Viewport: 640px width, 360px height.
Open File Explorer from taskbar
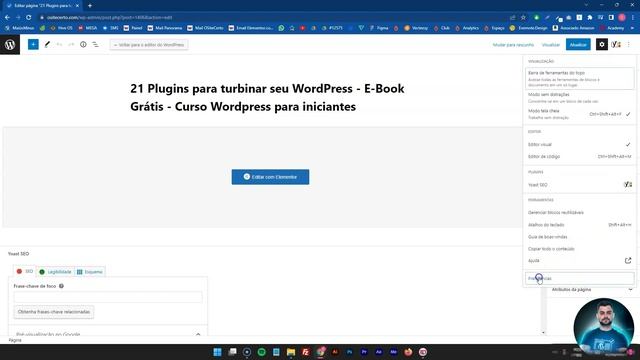coord(291,352)
